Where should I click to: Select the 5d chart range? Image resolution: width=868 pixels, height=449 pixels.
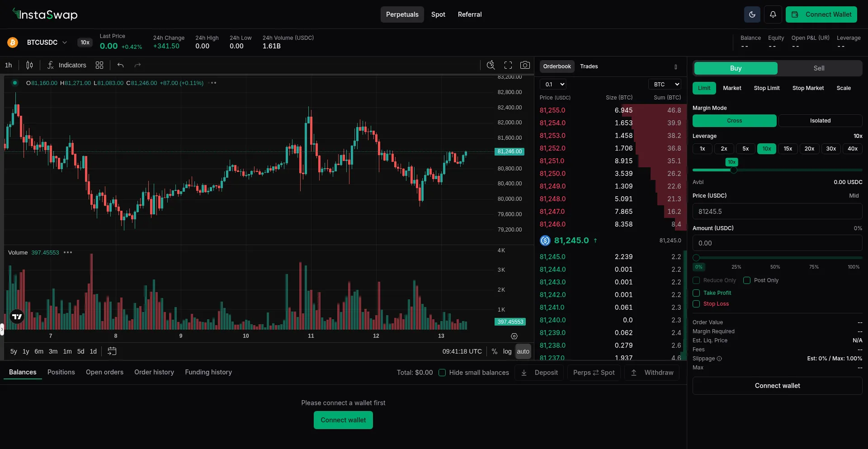pyautogui.click(x=80, y=351)
